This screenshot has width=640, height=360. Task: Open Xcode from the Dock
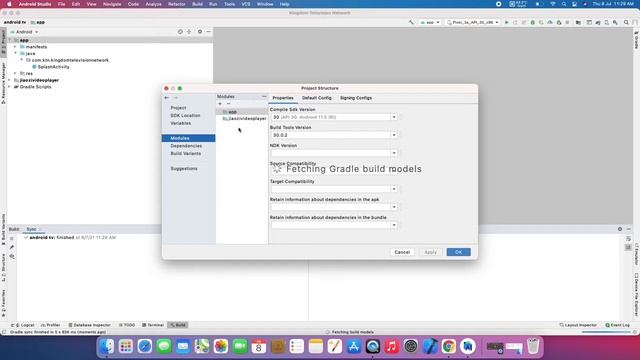430,347
